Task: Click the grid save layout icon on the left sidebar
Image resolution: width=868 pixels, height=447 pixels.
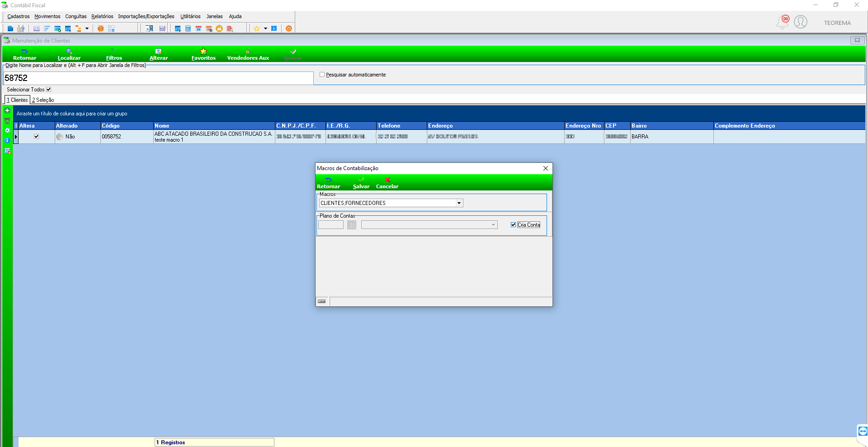Action: coord(7,151)
